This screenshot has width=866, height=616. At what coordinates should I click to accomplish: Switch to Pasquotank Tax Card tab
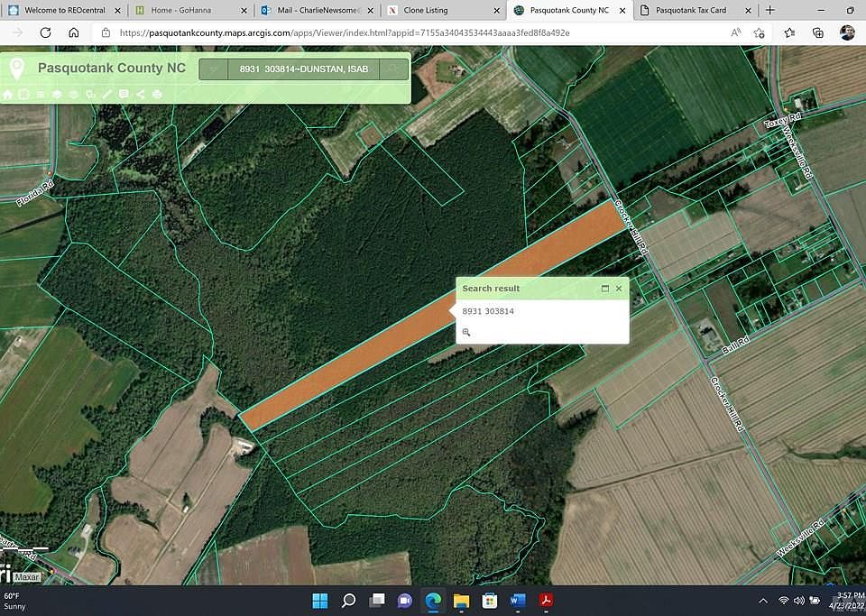tap(690, 10)
